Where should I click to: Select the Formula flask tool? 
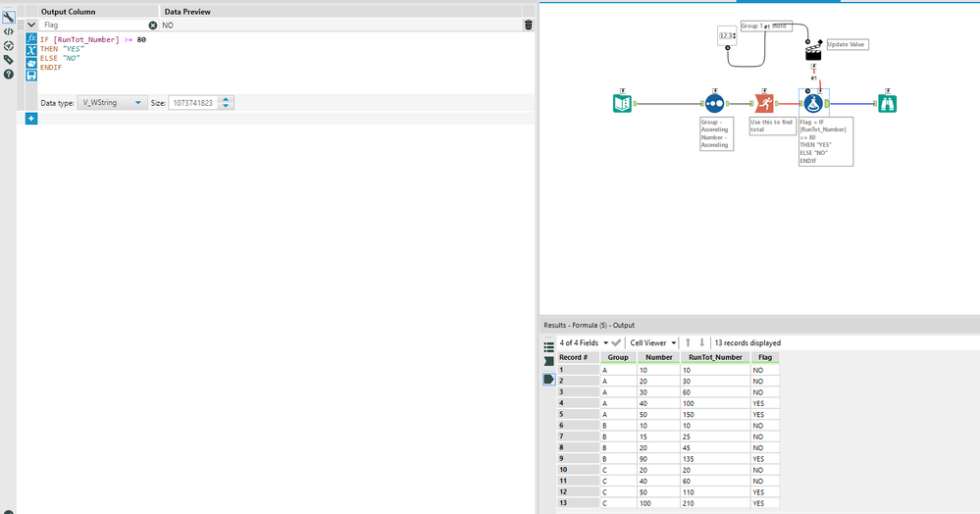pyautogui.click(x=813, y=103)
